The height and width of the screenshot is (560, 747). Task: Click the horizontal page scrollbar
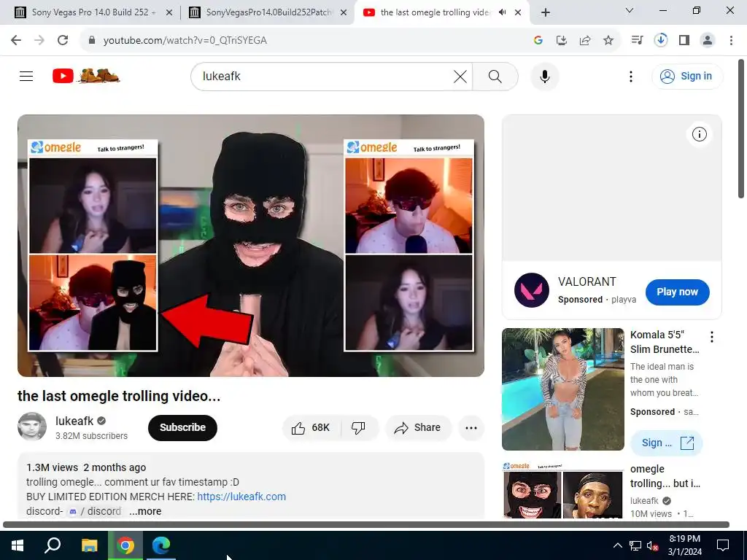coord(366,525)
